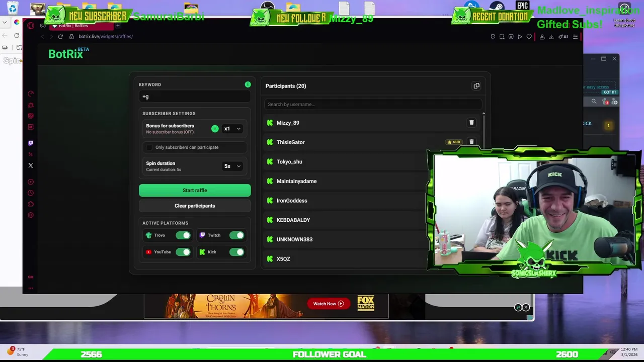This screenshot has width=644, height=362.
Task: Click Watch Now on Crown of Thorns ad
Action: click(329, 304)
